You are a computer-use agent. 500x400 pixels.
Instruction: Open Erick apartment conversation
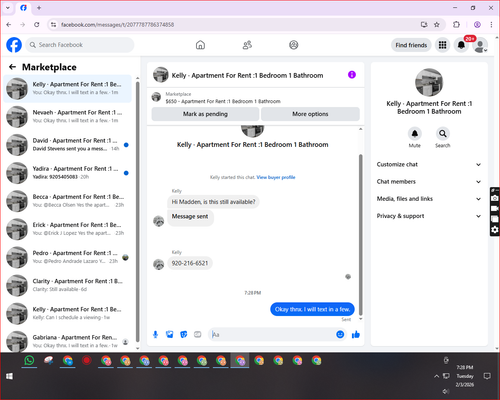click(x=68, y=229)
